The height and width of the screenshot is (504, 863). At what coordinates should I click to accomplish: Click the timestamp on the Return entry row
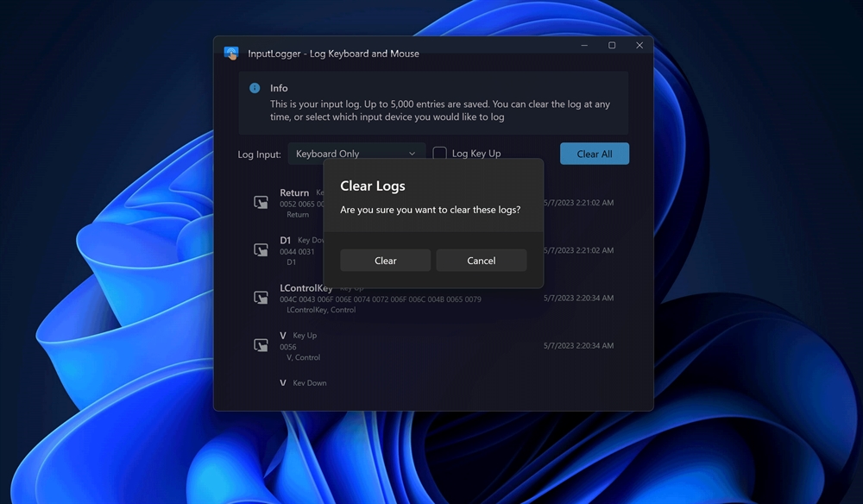578,203
